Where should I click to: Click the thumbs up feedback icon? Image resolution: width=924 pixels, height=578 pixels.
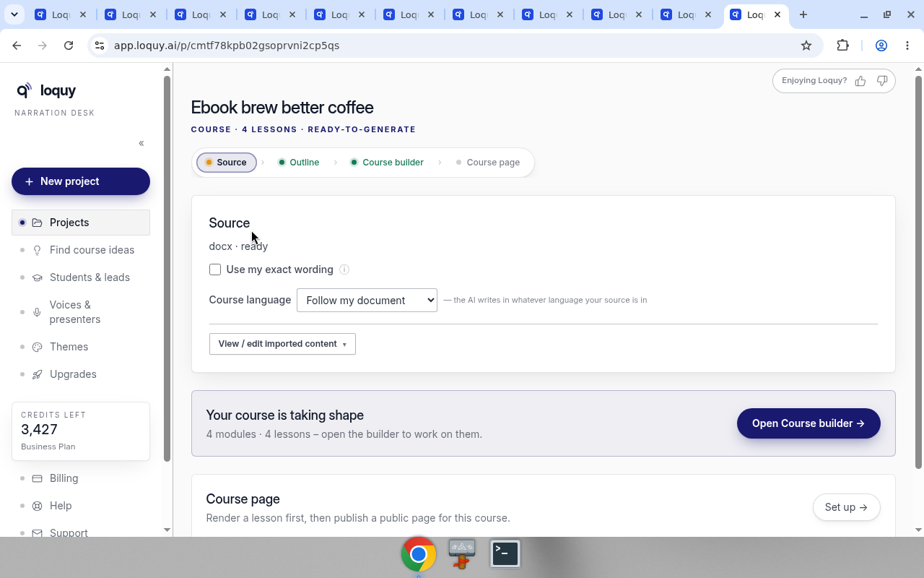(x=860, y=81)
